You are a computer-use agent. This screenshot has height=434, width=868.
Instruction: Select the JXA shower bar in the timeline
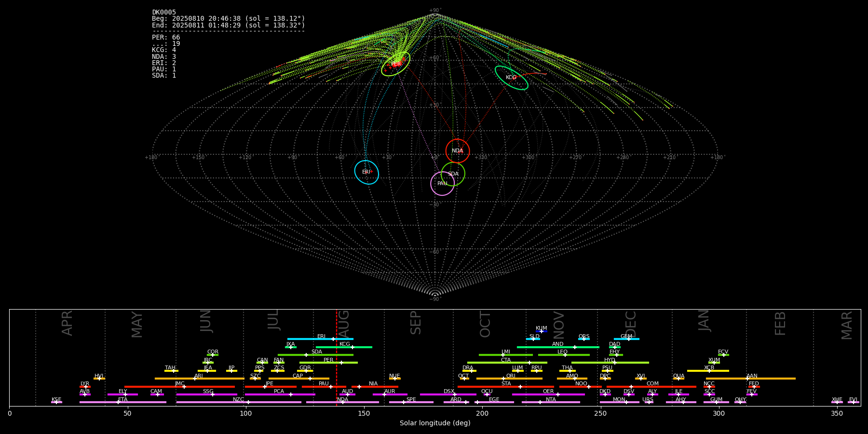[x=291, y=347]
